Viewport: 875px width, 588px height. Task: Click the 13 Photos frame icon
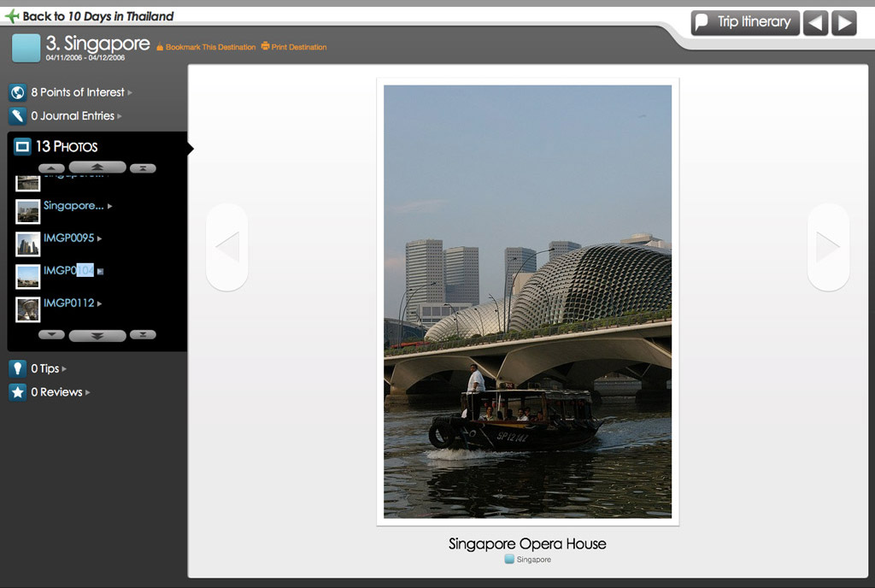[x=22, y=147]
